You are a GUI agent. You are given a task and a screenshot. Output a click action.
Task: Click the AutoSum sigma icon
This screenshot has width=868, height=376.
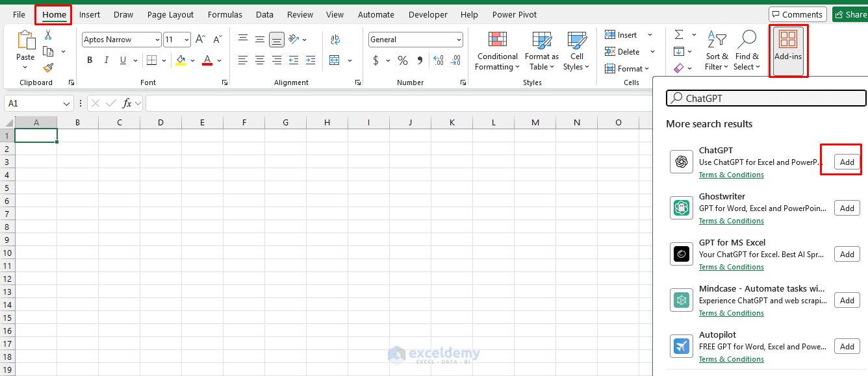point(679,34)
